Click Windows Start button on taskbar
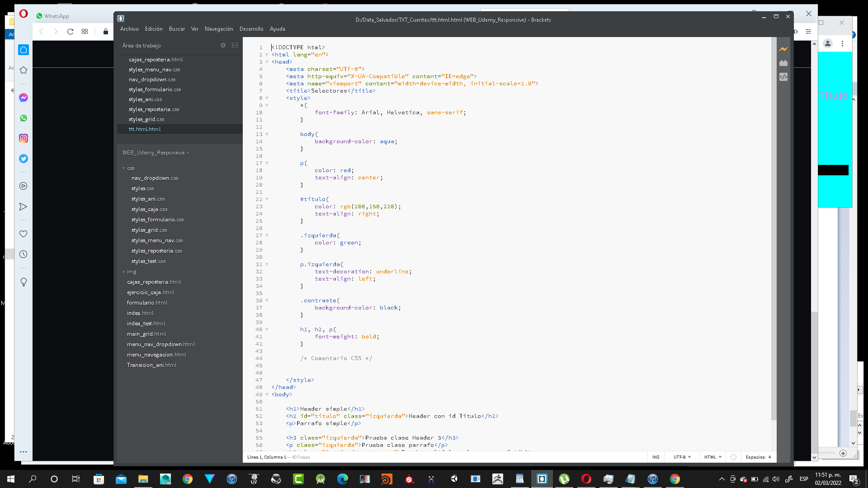868x488 pixels. point(11,479)
